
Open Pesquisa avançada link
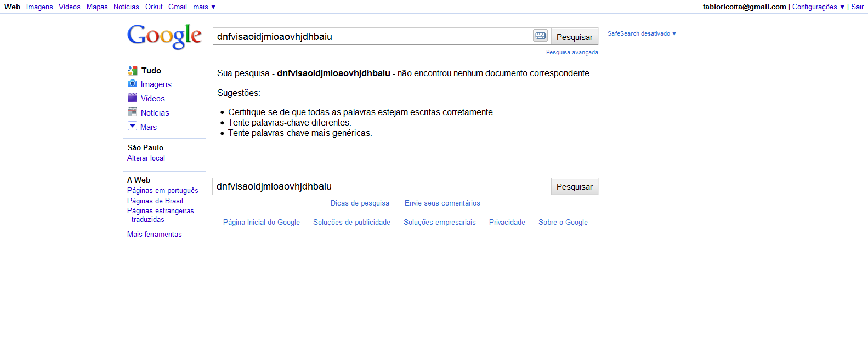572,53
